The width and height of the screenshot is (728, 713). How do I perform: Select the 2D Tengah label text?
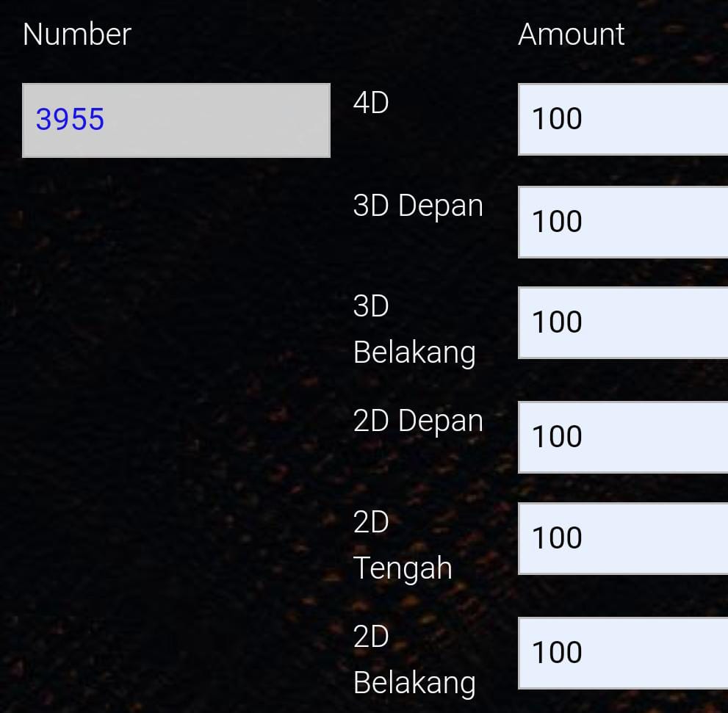402,546
